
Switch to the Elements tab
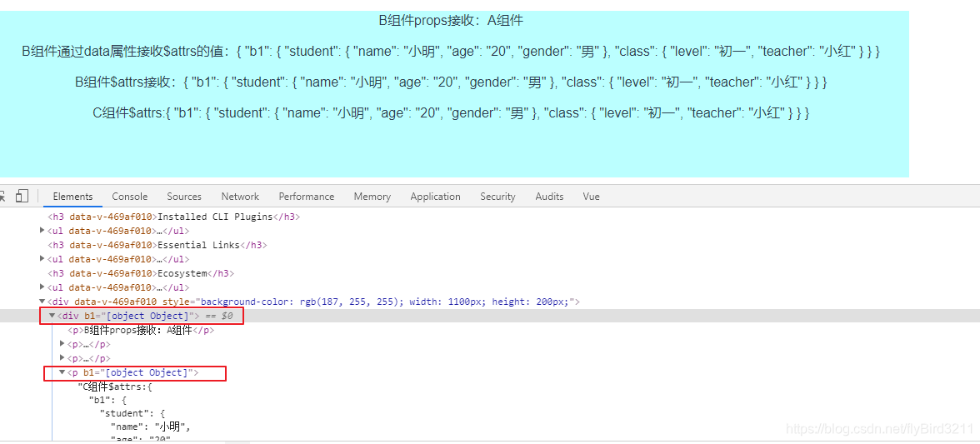coord(72,196)
